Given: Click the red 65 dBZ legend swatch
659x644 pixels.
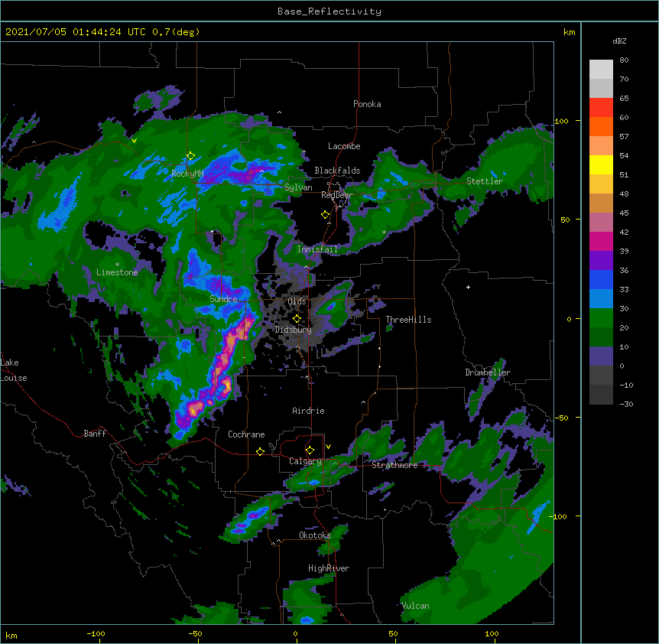Looking at the screenshot, I should pyautogui.click(x=601, y=108).
